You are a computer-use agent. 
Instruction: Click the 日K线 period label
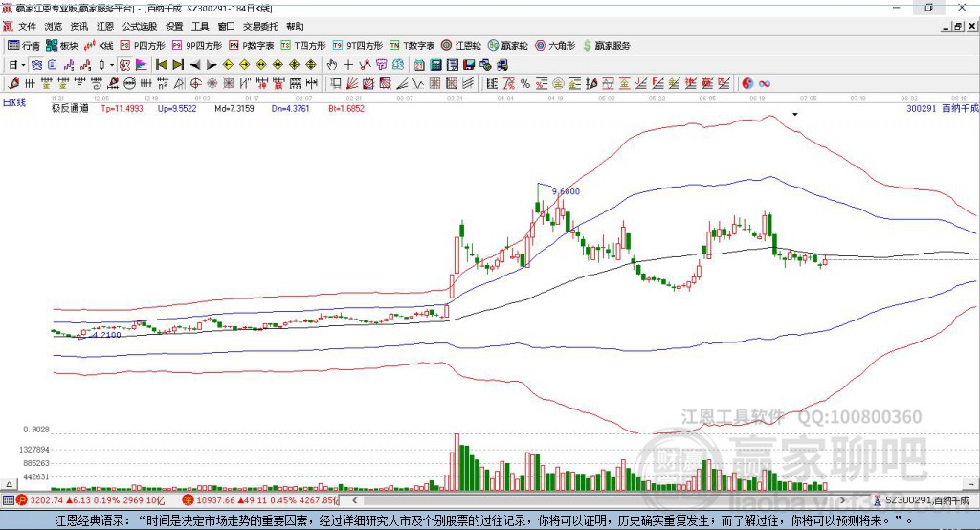click(x=14, y=103)
